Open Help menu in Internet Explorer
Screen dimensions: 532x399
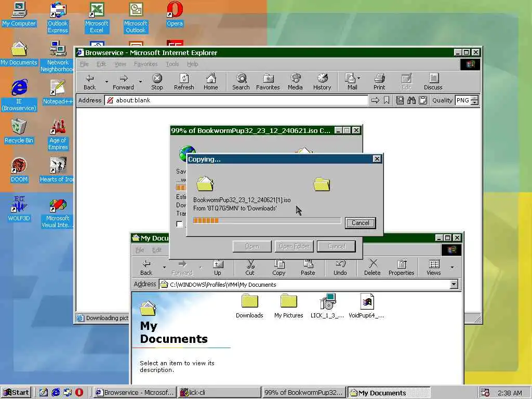pyautogui.click(x=192, y=64)
